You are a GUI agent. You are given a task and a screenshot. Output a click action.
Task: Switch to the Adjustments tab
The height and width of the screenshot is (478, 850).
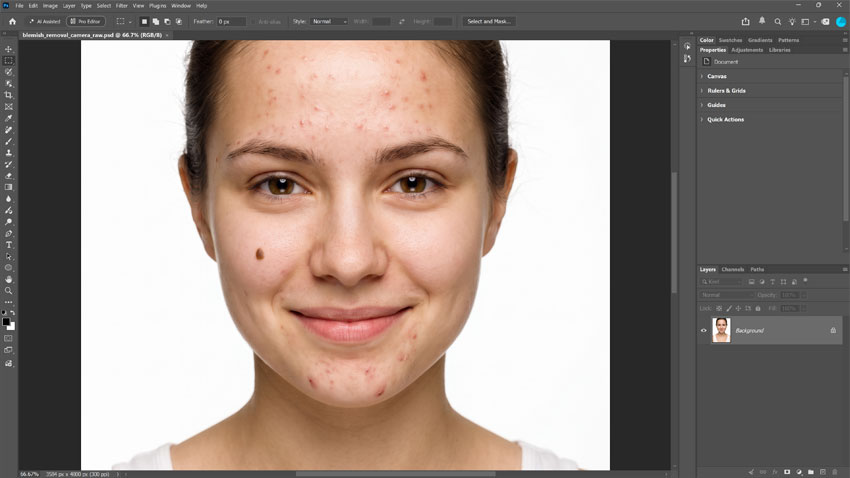[747, 50]
